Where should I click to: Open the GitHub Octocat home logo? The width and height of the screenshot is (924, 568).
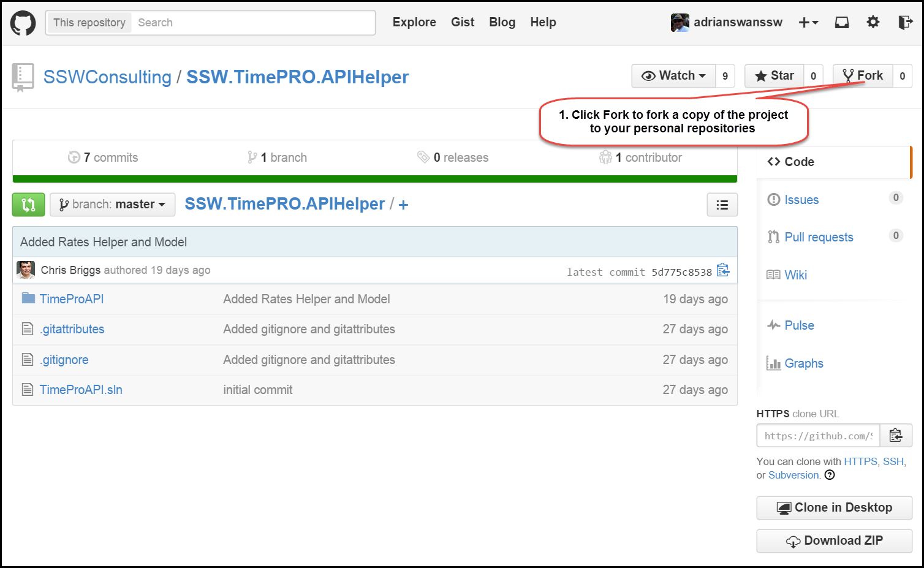(x=23, y=23)
